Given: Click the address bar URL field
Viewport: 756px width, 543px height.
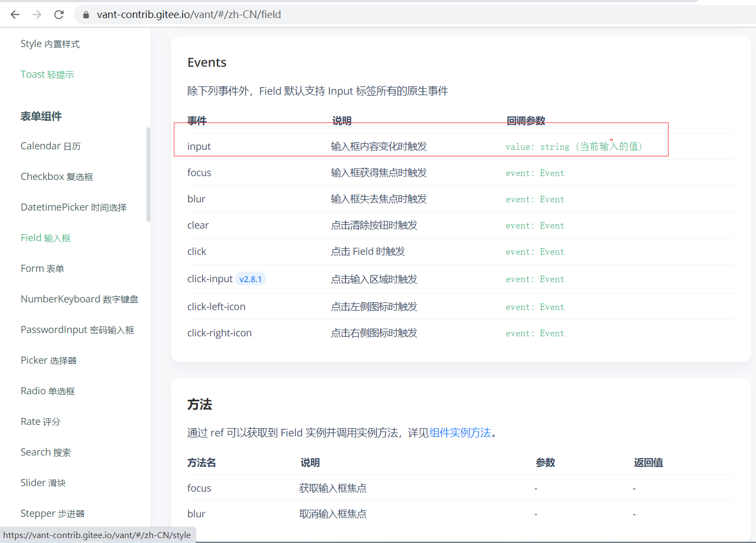Looking at the screenshot, I should [x=189, y=15].
